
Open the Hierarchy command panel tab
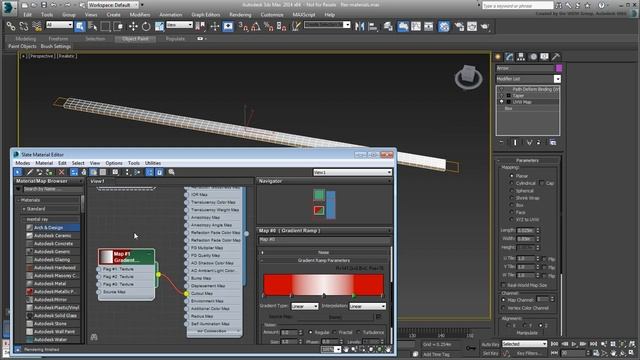[521, 57]
